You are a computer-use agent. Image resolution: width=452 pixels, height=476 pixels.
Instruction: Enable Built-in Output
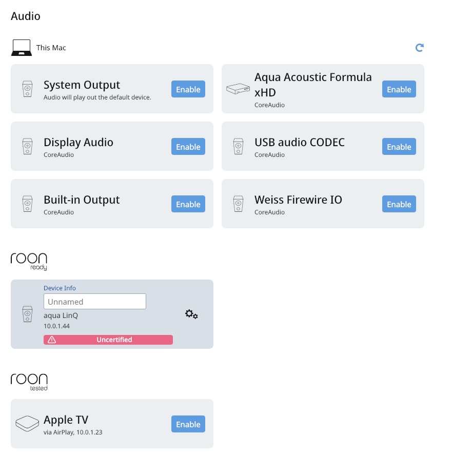point(188,204)
